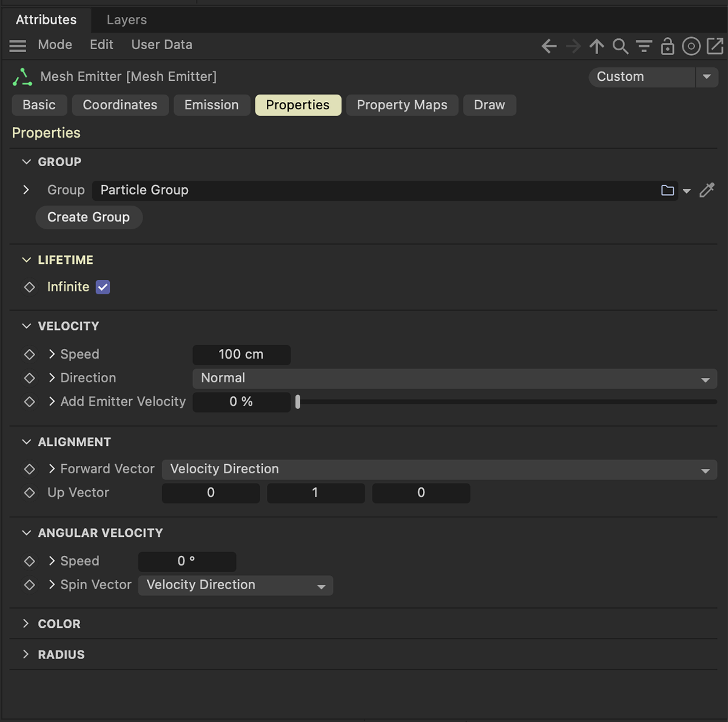The height and width of the screenshot is (722, 728).
Task: Go back with the left arrow icon
Action: [549, 46]
